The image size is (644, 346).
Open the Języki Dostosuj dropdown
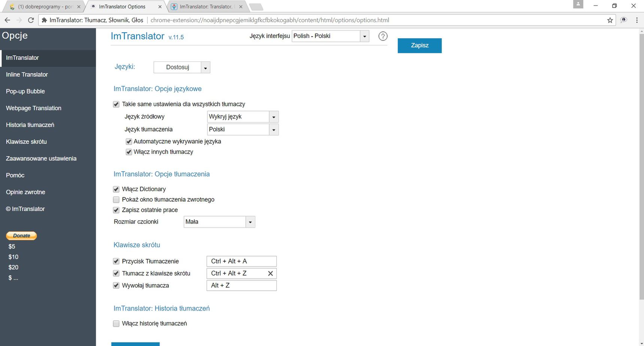[182, 67]
